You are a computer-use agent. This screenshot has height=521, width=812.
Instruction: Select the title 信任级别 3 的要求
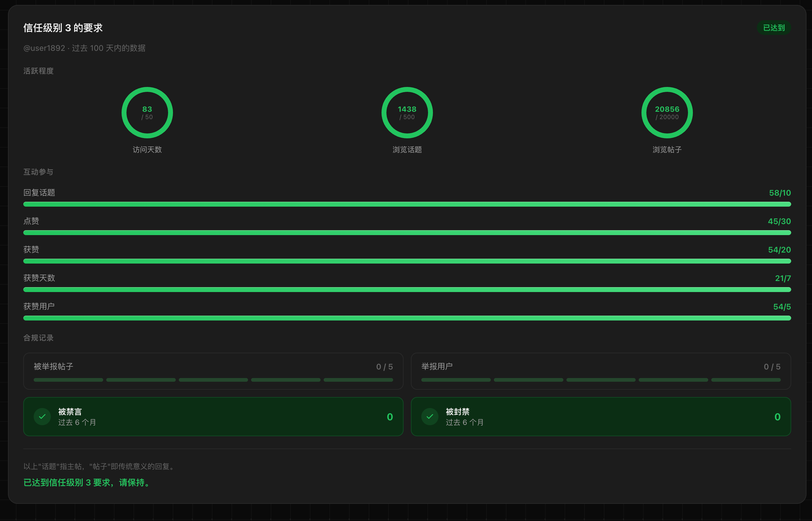coord(63,28)
